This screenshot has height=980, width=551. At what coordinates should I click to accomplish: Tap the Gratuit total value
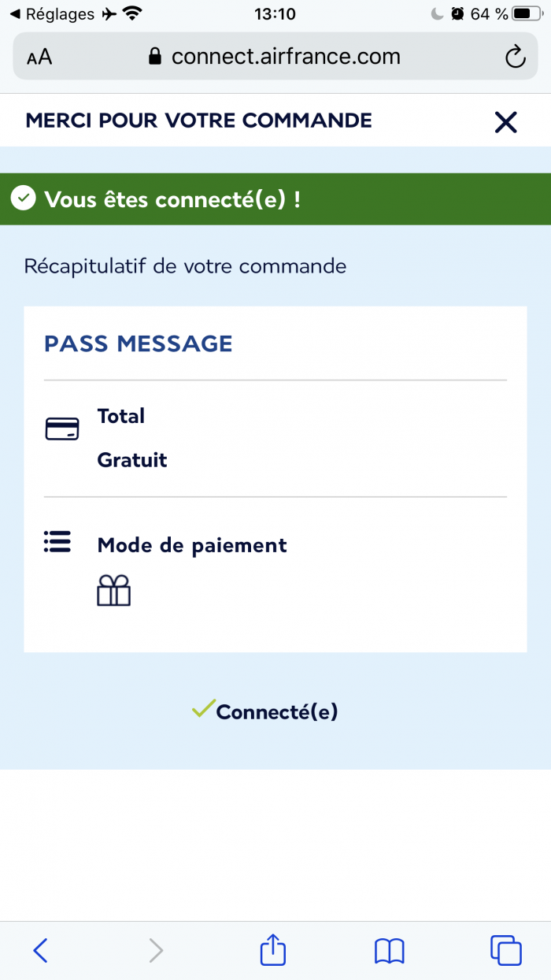[x=132, y=460]
